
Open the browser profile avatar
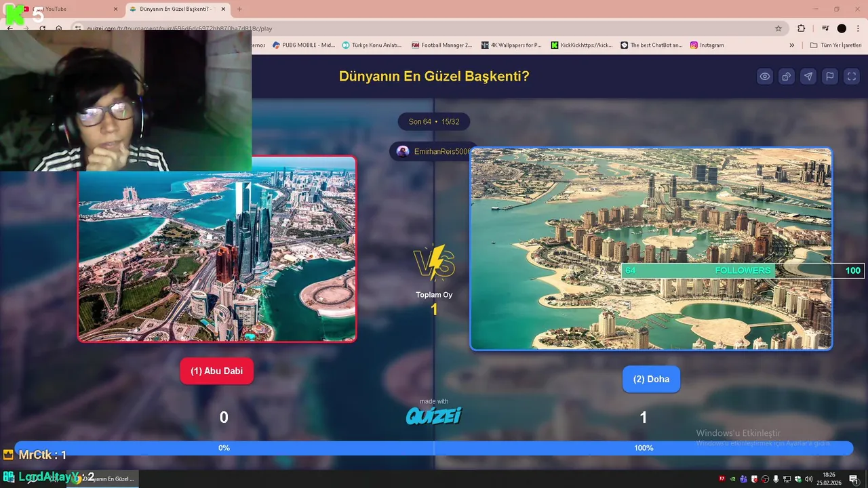click(842, 28)
